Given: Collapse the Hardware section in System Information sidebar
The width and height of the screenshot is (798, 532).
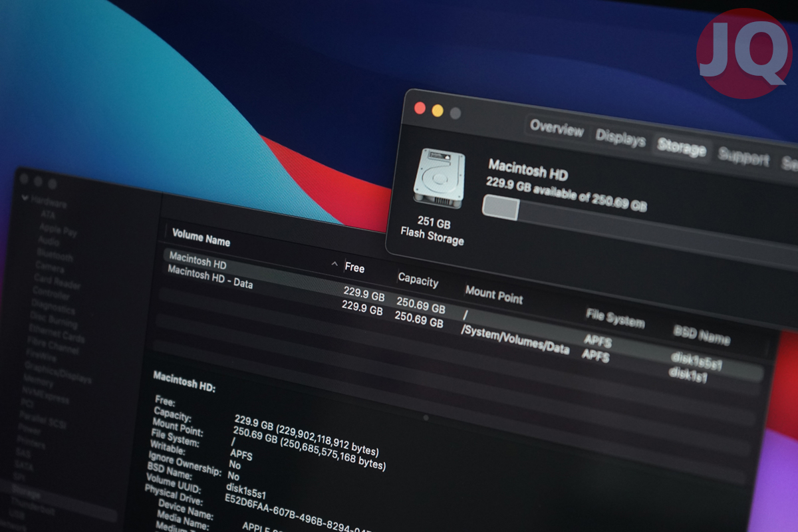Looking at the screenshot, I should (x=25, y=198).
